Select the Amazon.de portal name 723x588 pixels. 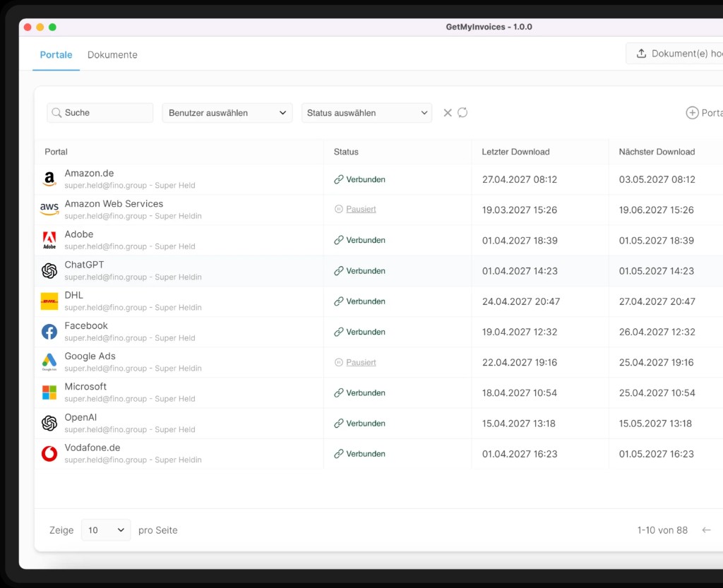(x=89, y=173)
